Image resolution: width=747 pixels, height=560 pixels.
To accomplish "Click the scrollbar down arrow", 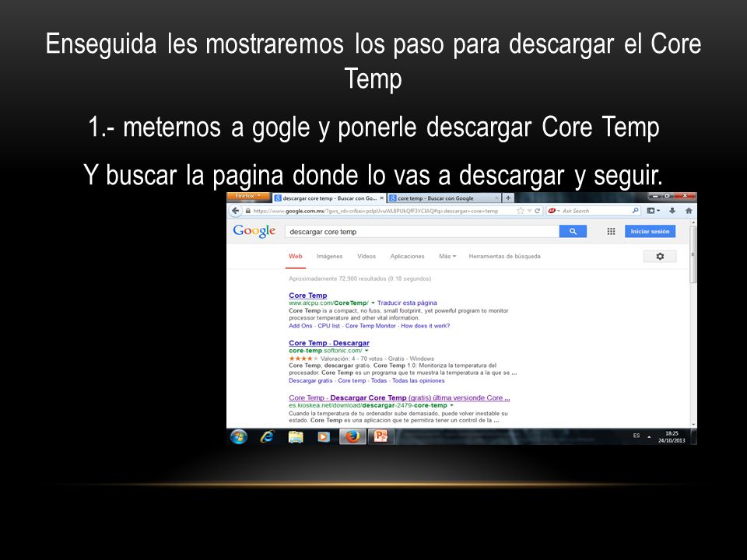I will pyautogui.click(x=693, y=425).
